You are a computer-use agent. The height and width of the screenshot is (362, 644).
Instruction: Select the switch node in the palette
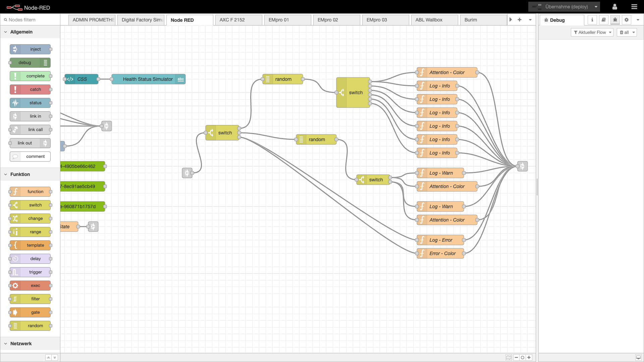click(x=30, y=205)
